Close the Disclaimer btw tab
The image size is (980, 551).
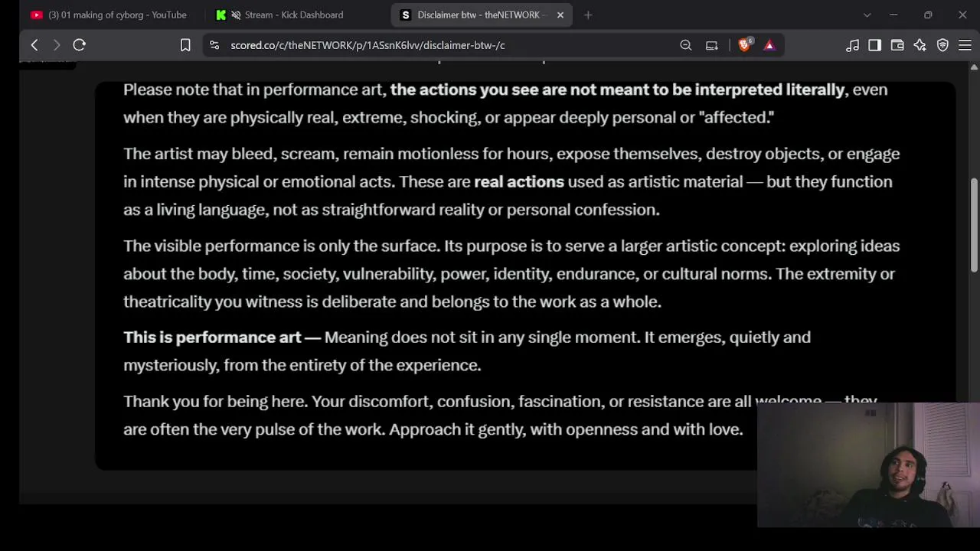click(560, 15)
